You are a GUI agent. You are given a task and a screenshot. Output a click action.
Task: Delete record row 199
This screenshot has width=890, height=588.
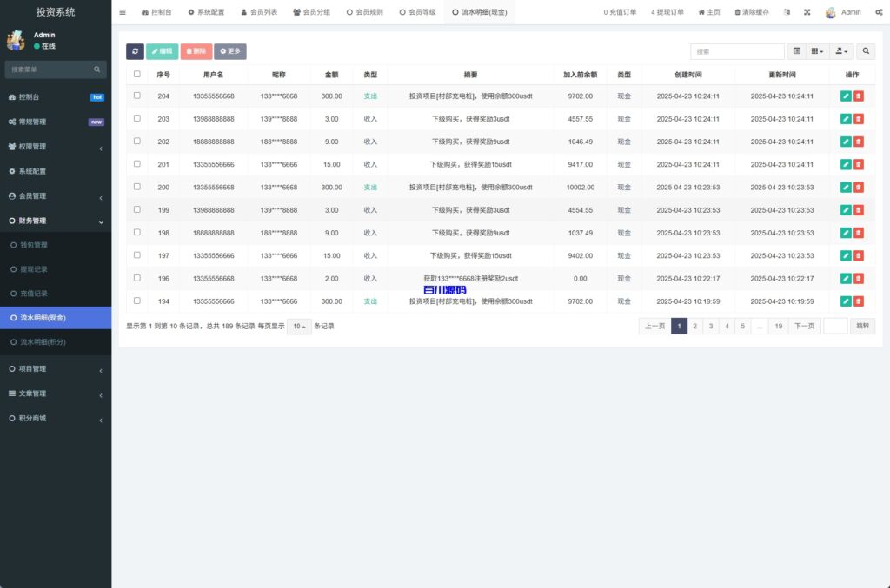coord(858,210)
